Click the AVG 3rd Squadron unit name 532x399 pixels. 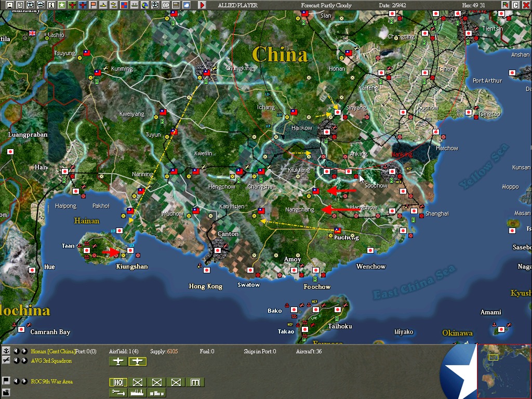click(x=51, y=361)
